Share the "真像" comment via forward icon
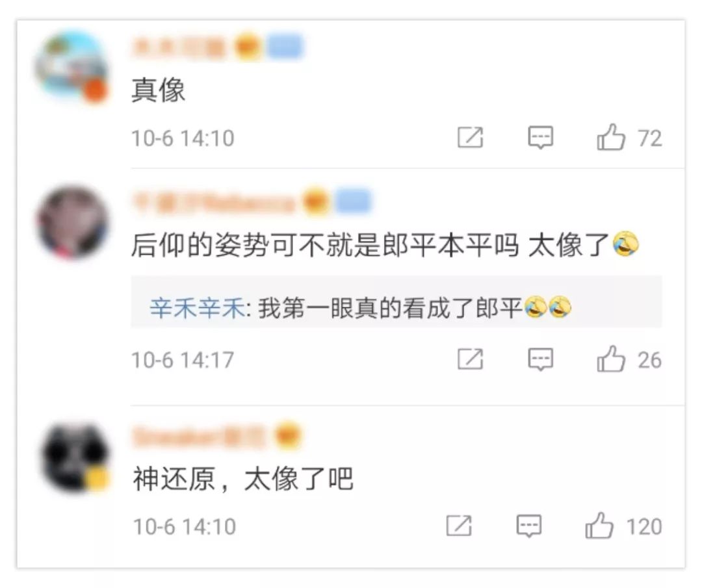The width and height of the screenshot is (702, 588). (x=470, y=137)
